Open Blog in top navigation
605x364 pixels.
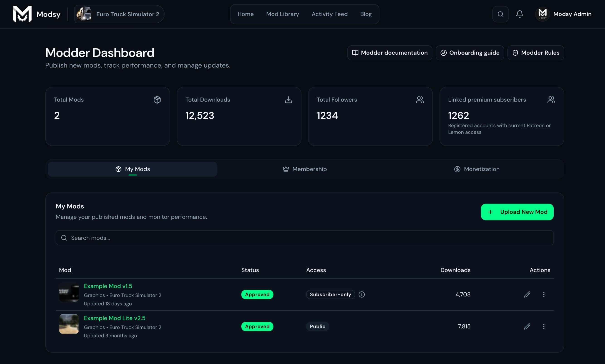coord(366,14)
